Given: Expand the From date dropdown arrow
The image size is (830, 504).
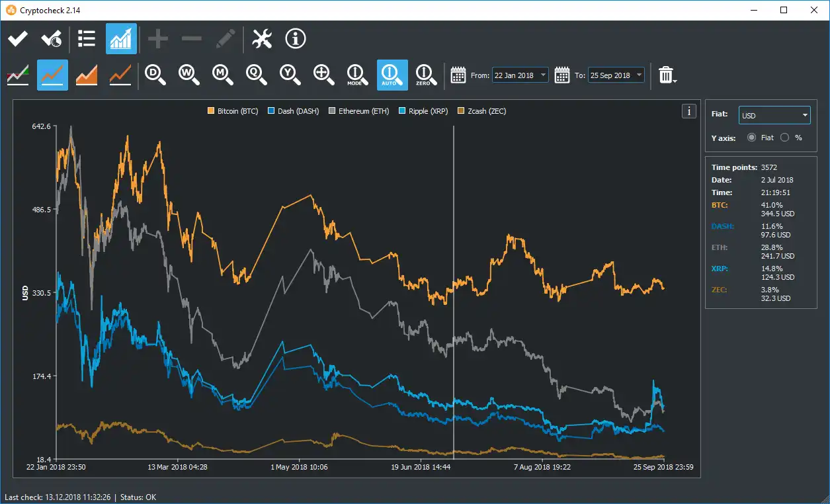Looking at the screenshot, I should [x=542, y=75].
